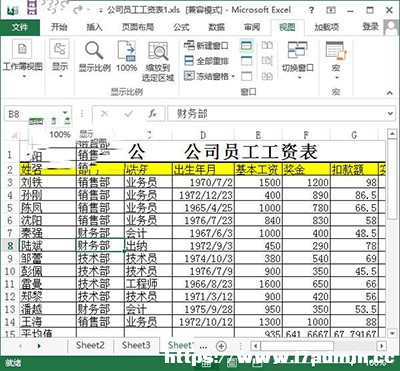The image size is (400, 371).
Task: Open the 宏 macros dropdown
Action: pos(336,78)
